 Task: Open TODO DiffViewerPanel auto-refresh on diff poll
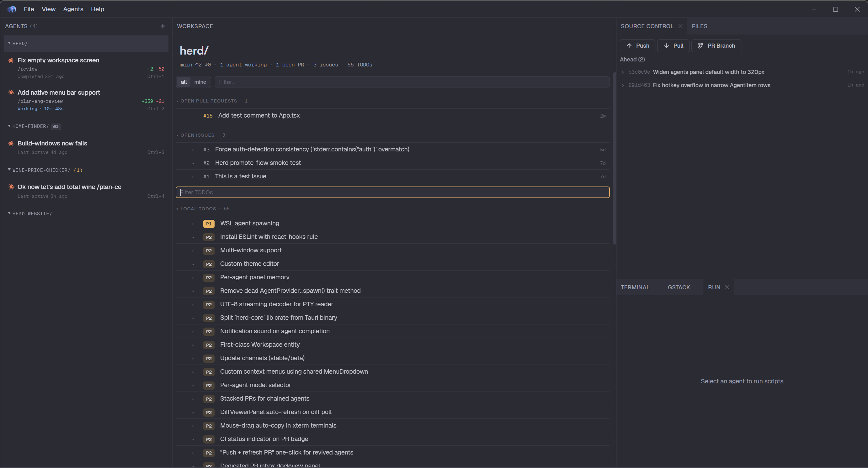click(x=392, y=412)
